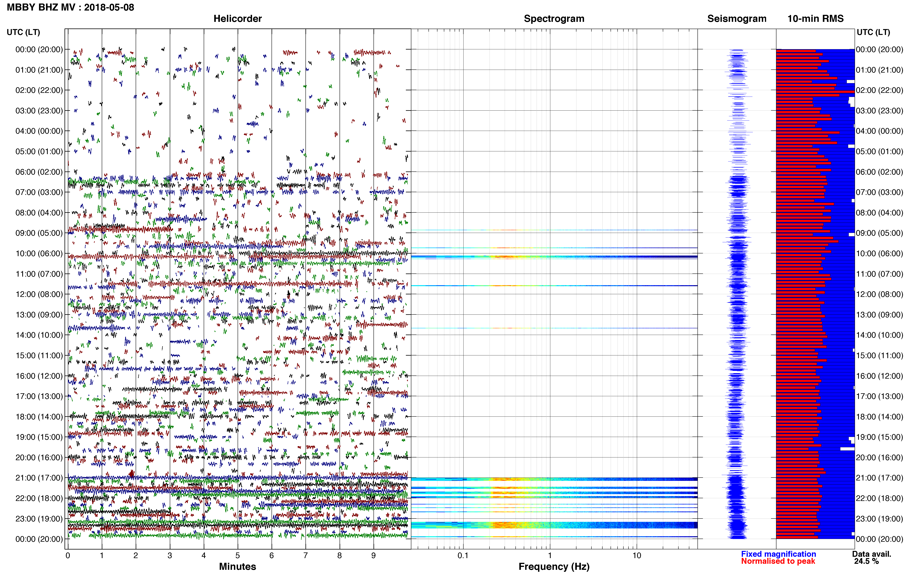924x578 pixels.
Task: Click the right 02:00 (22:00) time label
Action: click(879, 90)
